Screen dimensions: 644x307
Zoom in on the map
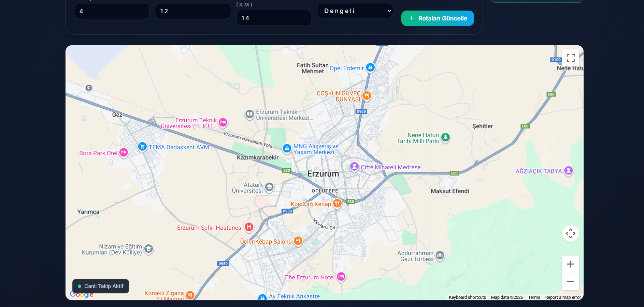(570, 264)
